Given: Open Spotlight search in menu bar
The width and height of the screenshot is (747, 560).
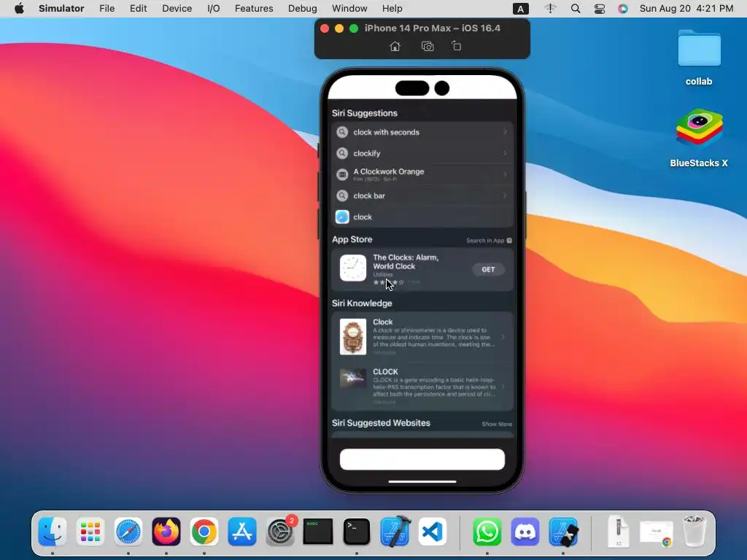Looking at the screenshot, I should coord(576,9).
